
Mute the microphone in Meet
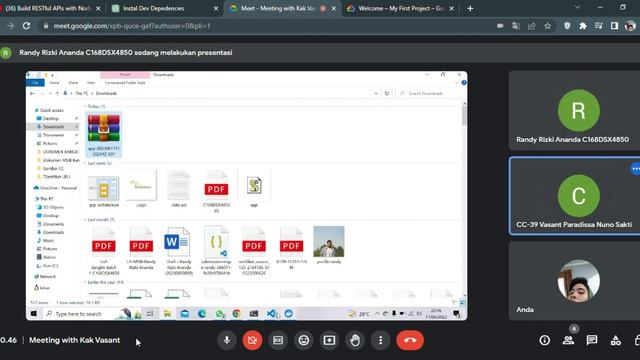point(227,340)
